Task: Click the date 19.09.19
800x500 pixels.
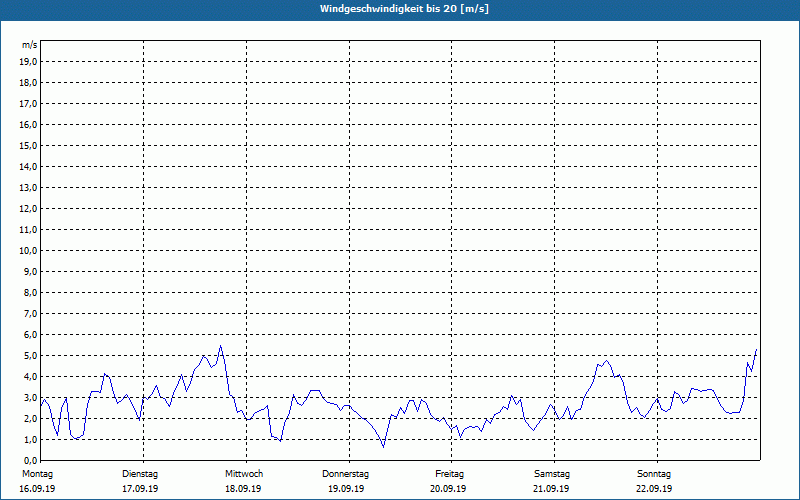Action: 346,489
